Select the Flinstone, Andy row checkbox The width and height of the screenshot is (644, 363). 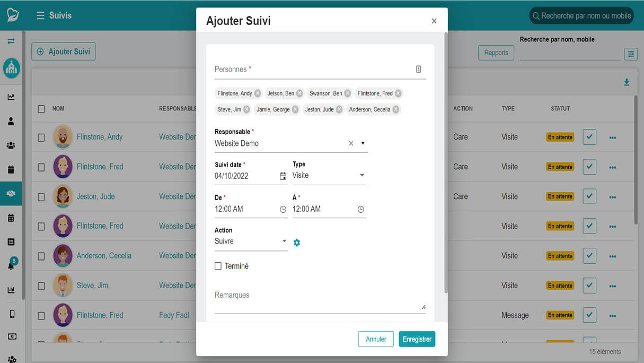tap(41, 137)
